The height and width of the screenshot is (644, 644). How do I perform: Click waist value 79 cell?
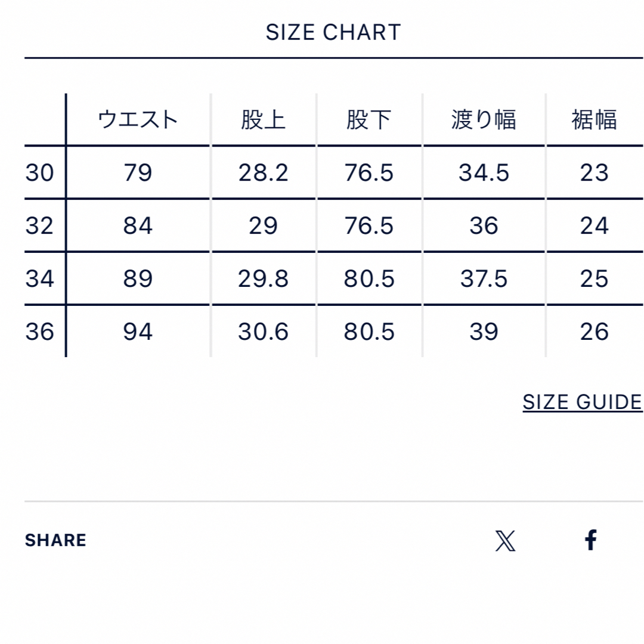coord(138,172)
